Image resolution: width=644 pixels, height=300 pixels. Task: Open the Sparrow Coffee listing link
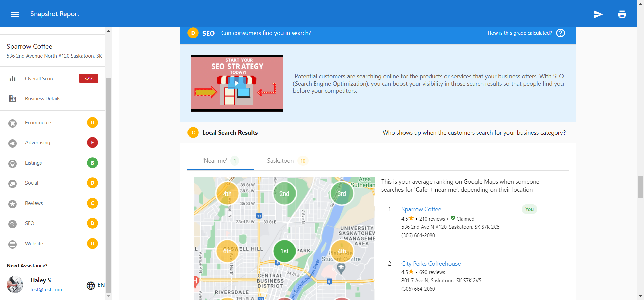tap(421, 209)
